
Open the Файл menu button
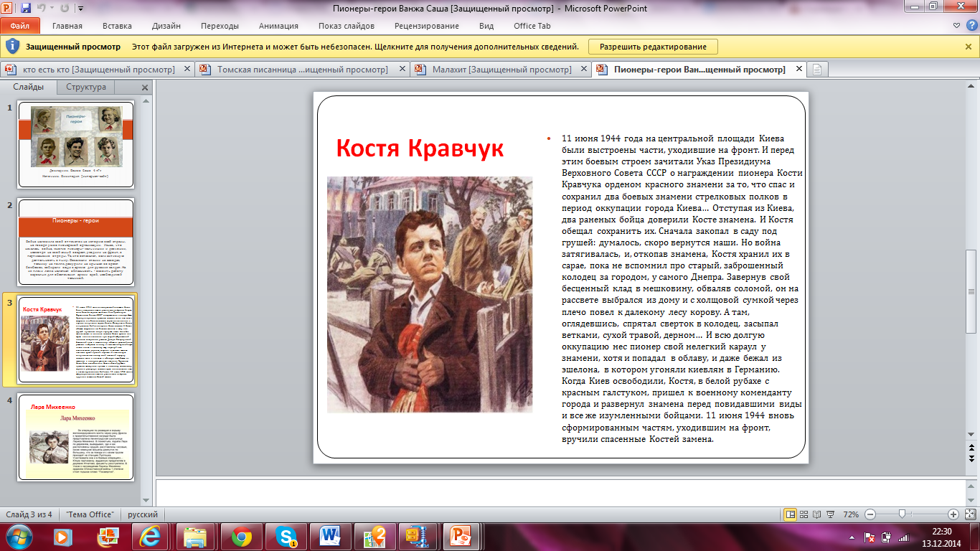20,26
